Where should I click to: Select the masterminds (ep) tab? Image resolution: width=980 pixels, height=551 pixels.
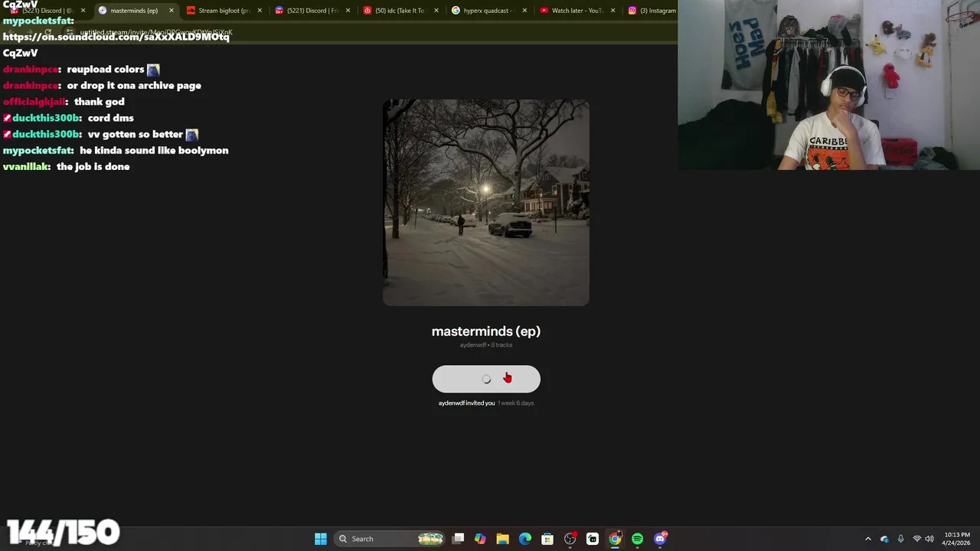[134, 11]
